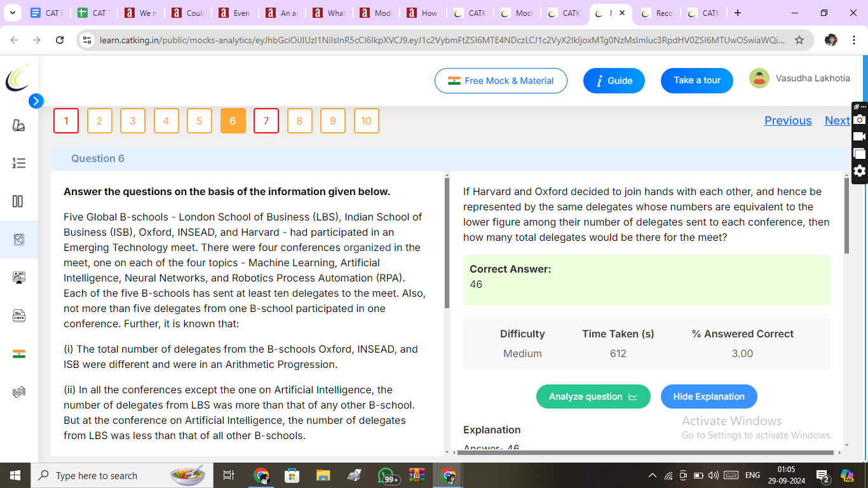
Task: Open a new browser tab
Action: 737,13
